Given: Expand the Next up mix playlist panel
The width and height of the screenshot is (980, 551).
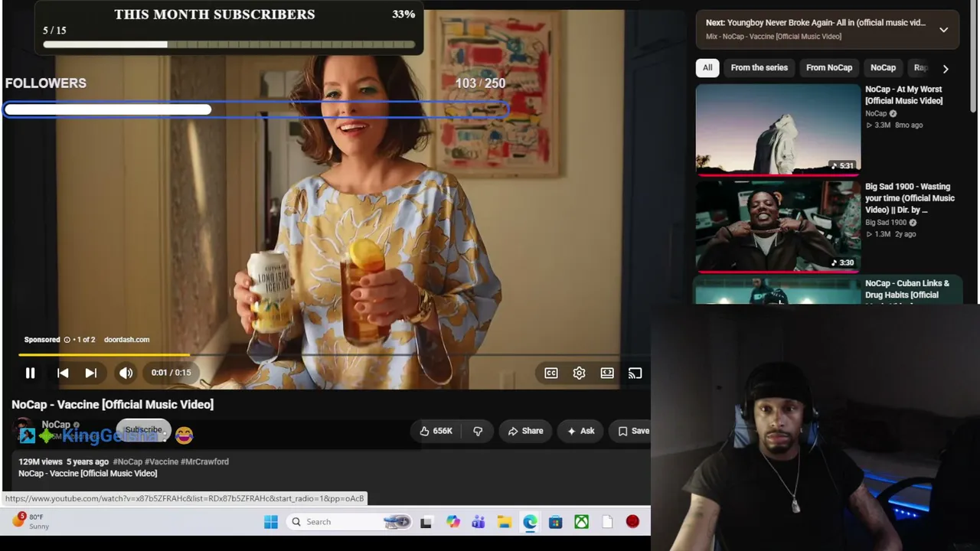Looking at the screenshot, I should pos(943,30).
